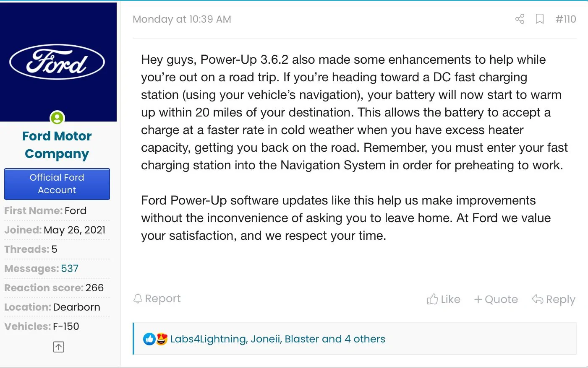Click the blue thumbs-up reaction icon

click(149, 339)
